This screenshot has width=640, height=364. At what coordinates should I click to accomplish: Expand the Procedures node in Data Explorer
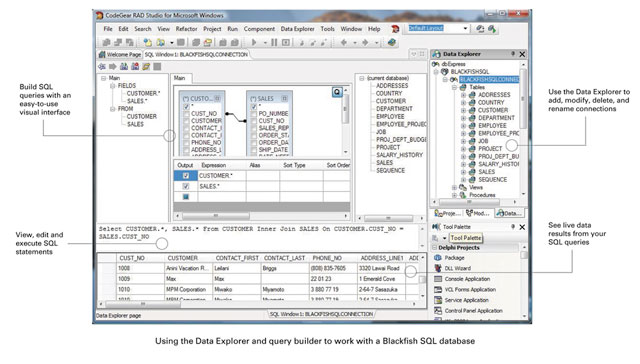tap(454, 195)
